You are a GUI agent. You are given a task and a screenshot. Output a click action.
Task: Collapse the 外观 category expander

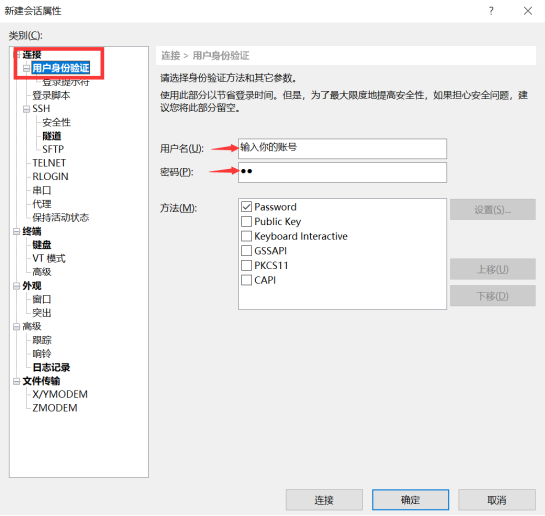tap(16, 286)
